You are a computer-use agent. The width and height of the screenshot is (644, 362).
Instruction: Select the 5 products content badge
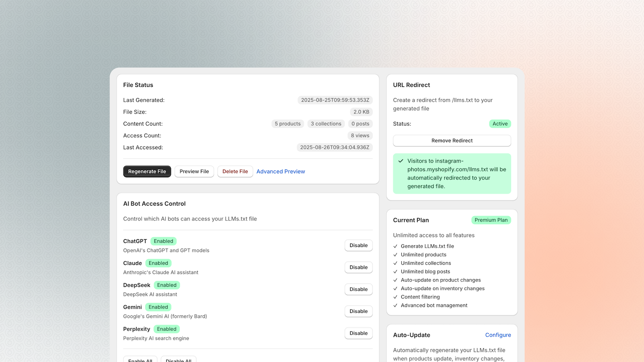tap(287, 124)
